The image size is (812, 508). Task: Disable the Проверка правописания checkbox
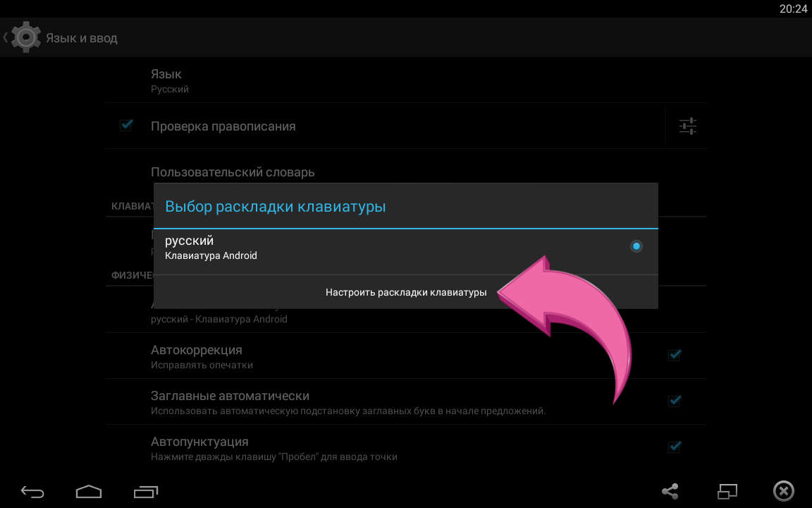(x=126, y=126)
